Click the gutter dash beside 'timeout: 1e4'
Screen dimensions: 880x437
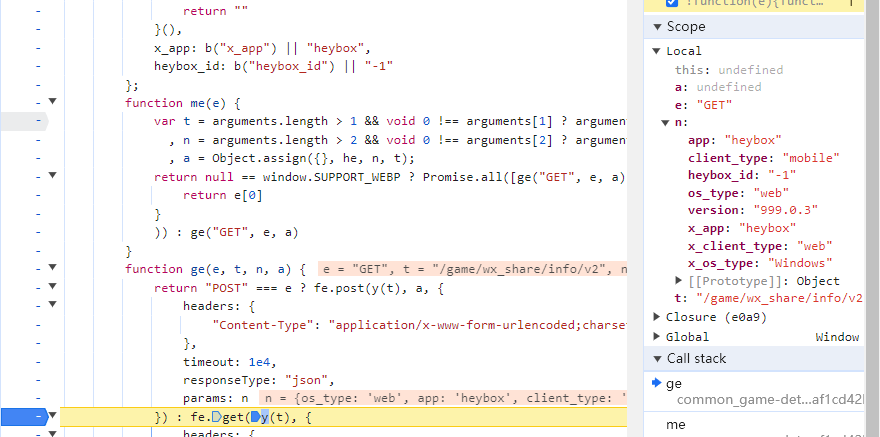click(38, 362)
